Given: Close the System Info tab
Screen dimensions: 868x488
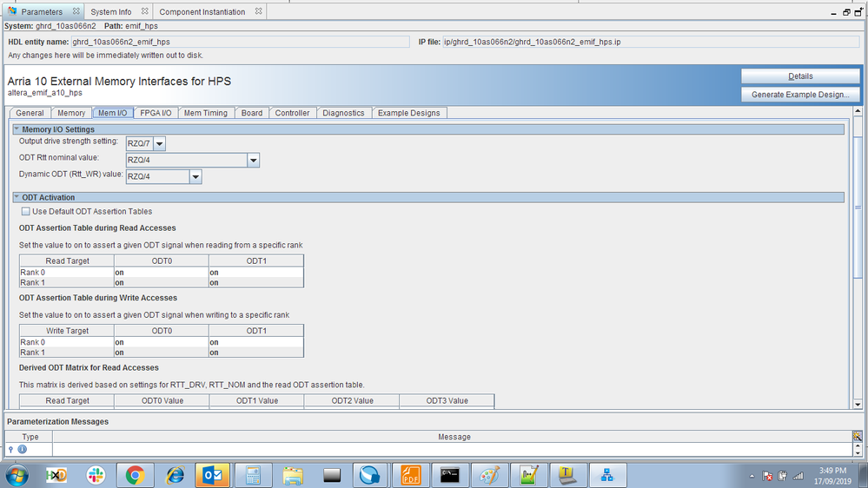Looking at the screenshot, I should pyautogui.click(x=144, y=11).
